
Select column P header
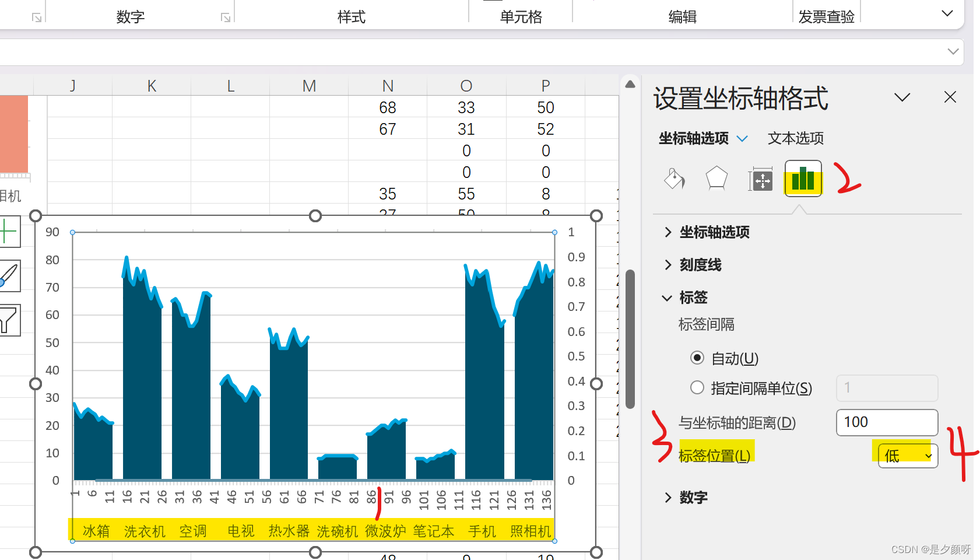tap(546, 86)
